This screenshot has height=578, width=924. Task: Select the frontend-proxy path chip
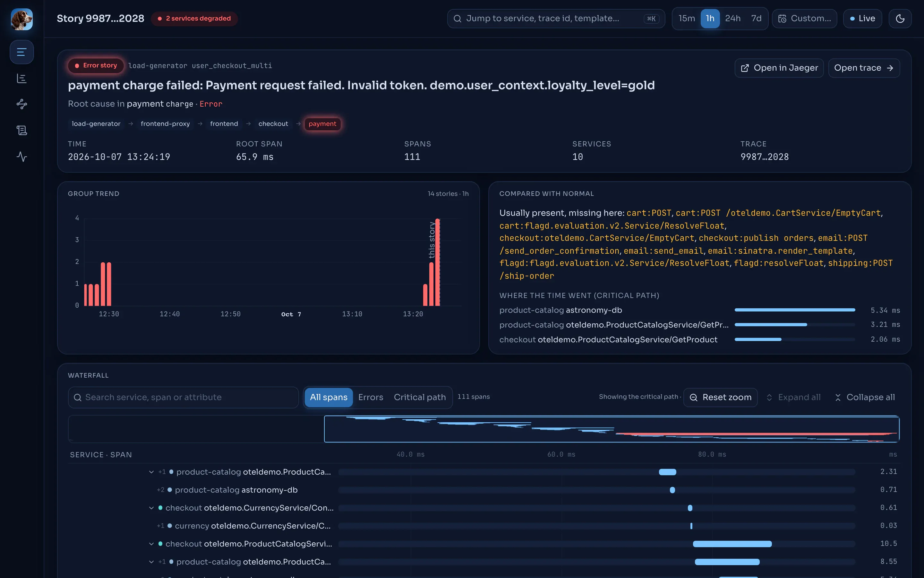click(165, 124)
